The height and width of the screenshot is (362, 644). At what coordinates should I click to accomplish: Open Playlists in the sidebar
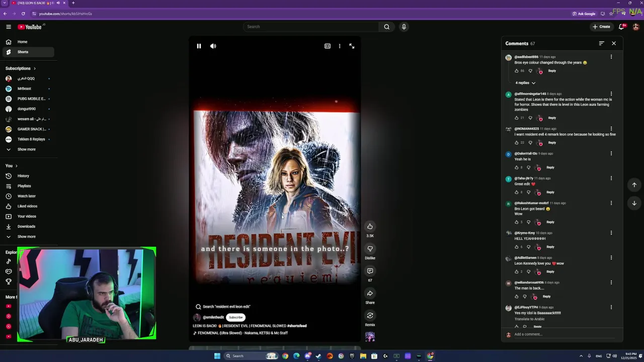(x=28, y=186)
